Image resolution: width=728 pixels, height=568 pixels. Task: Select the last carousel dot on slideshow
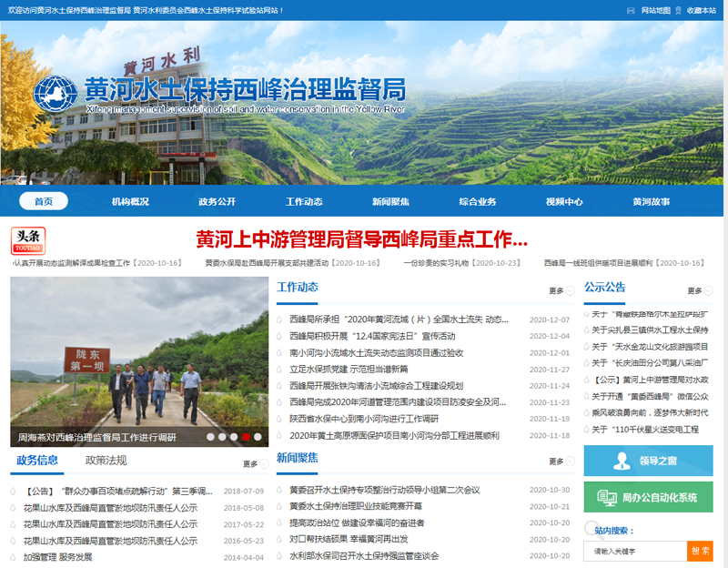(x=258, y=437)
